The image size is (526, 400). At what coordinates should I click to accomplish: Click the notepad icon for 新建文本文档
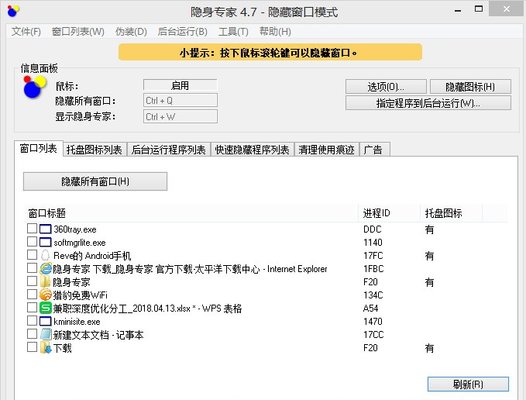point(45,335)
